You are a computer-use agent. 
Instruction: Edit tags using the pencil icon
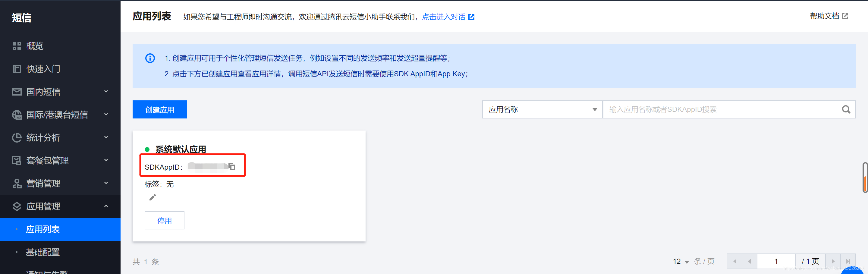(152, 197)
